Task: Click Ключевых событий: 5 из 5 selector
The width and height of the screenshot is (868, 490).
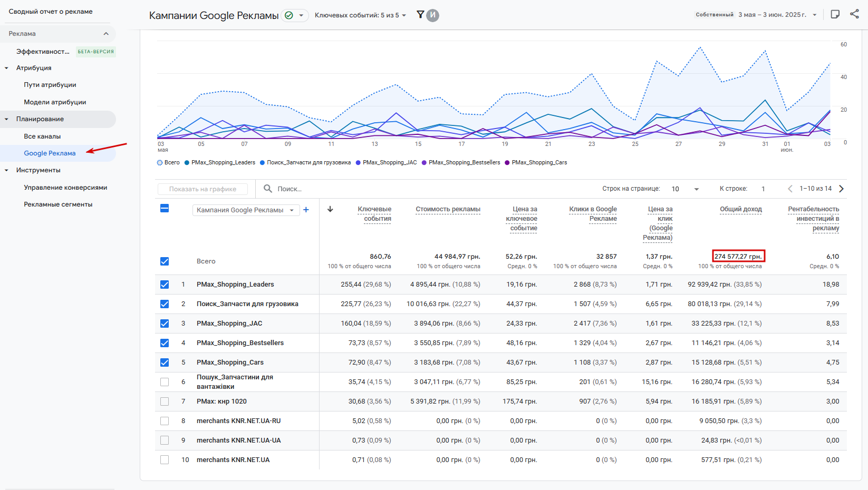Action: click(361, 15)
